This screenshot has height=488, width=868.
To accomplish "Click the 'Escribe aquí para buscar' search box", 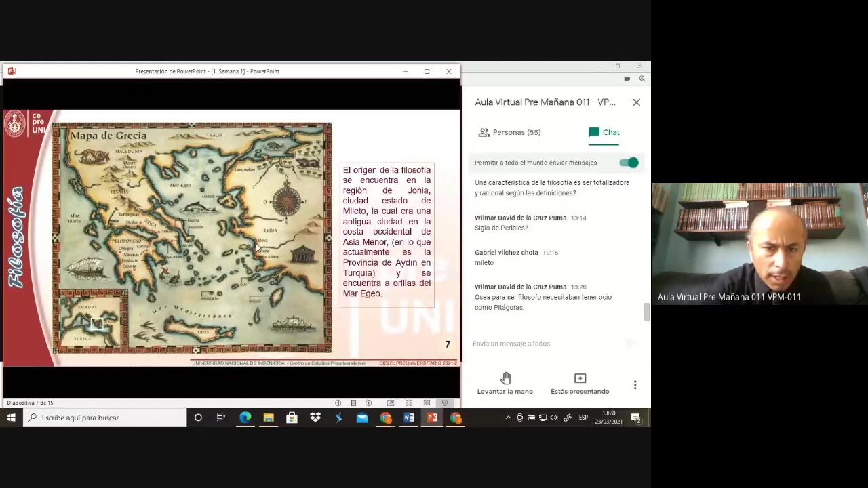I will coord(104,418).
